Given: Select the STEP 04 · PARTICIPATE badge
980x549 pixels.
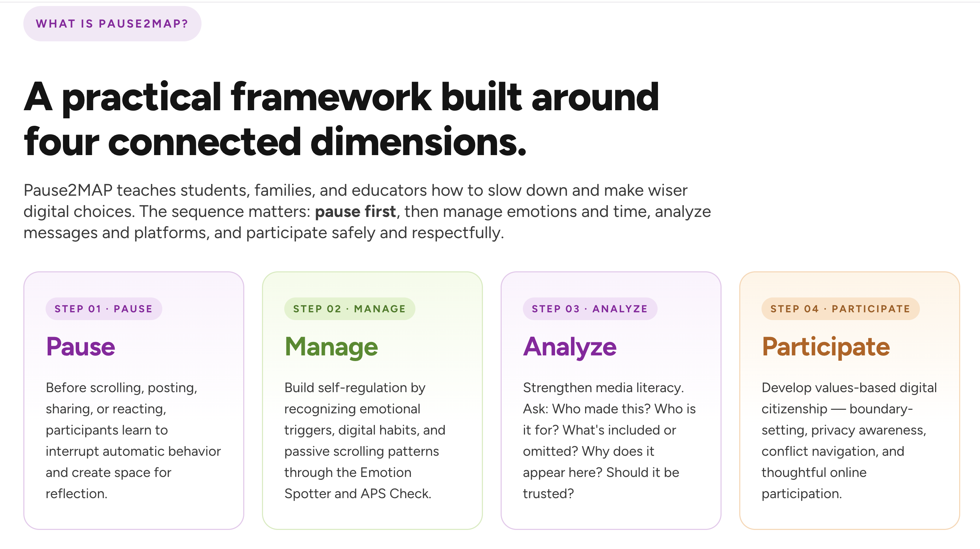Looking at the screenshot, I should click(x=840, y=309).
